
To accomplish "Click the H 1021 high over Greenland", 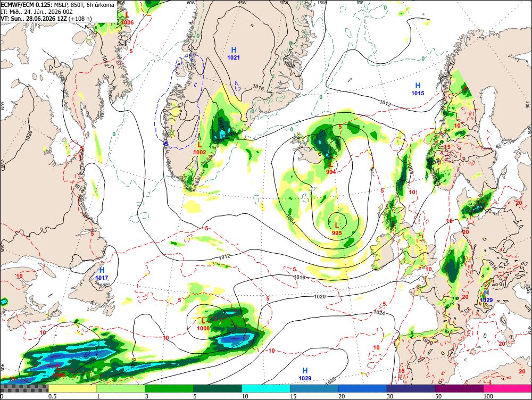I will [x=234, y=54].
